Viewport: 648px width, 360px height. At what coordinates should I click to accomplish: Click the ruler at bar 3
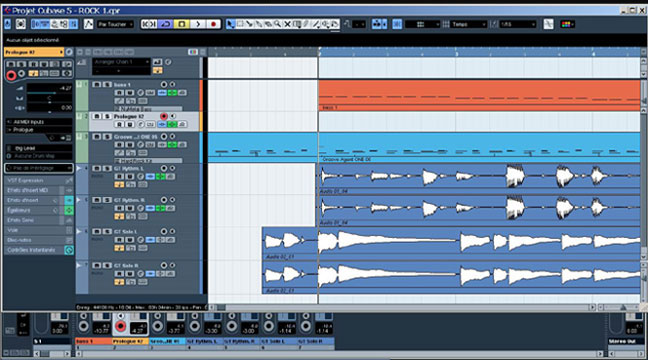[456, 52]
